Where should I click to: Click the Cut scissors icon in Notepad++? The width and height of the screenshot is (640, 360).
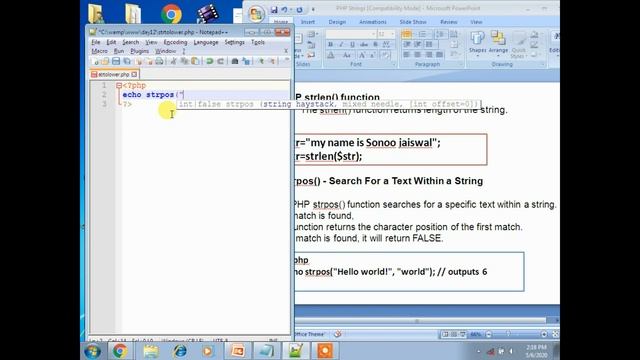(x=173, y=61)
